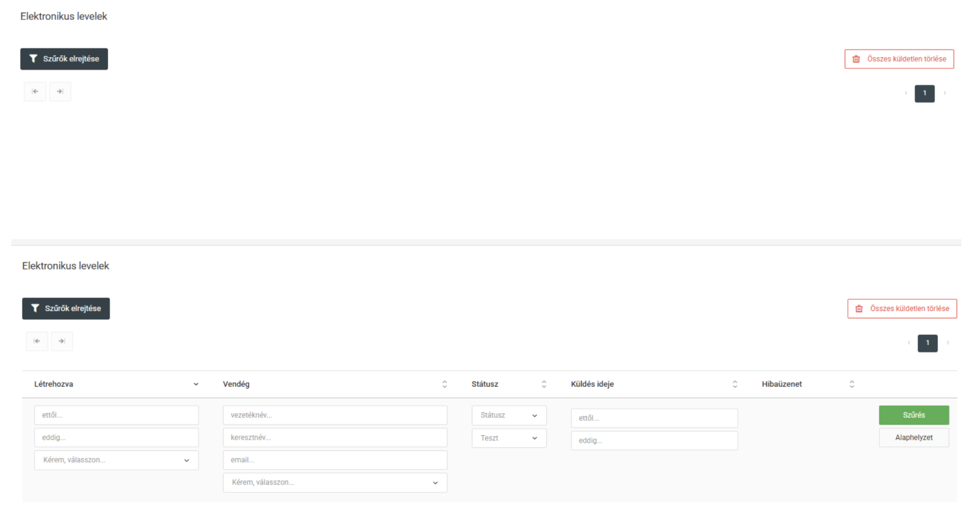Image resolution: width=980 pixels, height=511 pixels.
Task: Click the green Szűrés button
Action: [914, 415]
